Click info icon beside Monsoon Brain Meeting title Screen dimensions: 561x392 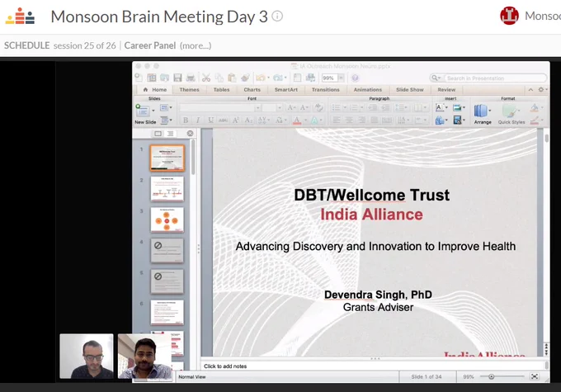(x=277, y=17)
